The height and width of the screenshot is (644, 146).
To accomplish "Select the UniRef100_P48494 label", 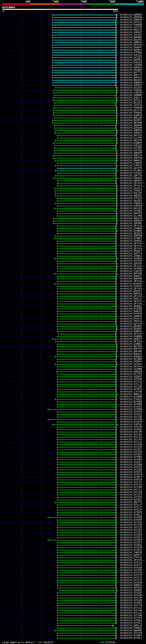I will coord(131,203).
